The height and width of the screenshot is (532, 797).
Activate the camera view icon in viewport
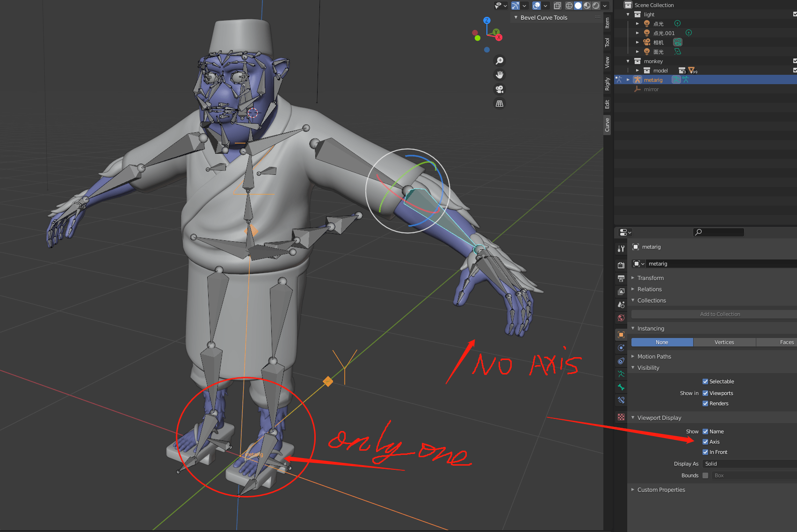pos(500,89)
